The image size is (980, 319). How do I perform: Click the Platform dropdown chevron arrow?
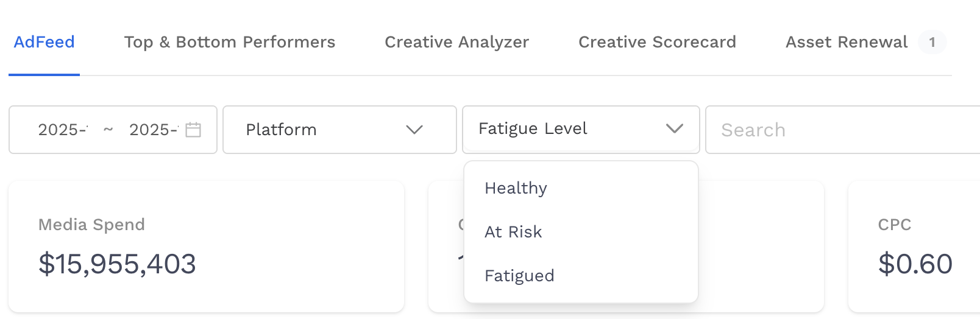click(414, 130)
